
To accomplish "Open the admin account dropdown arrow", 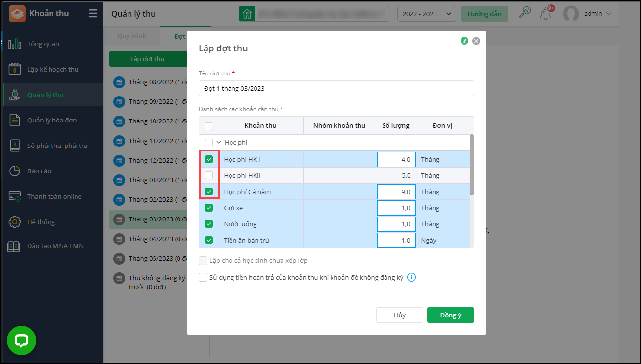I will pos(609,14).
